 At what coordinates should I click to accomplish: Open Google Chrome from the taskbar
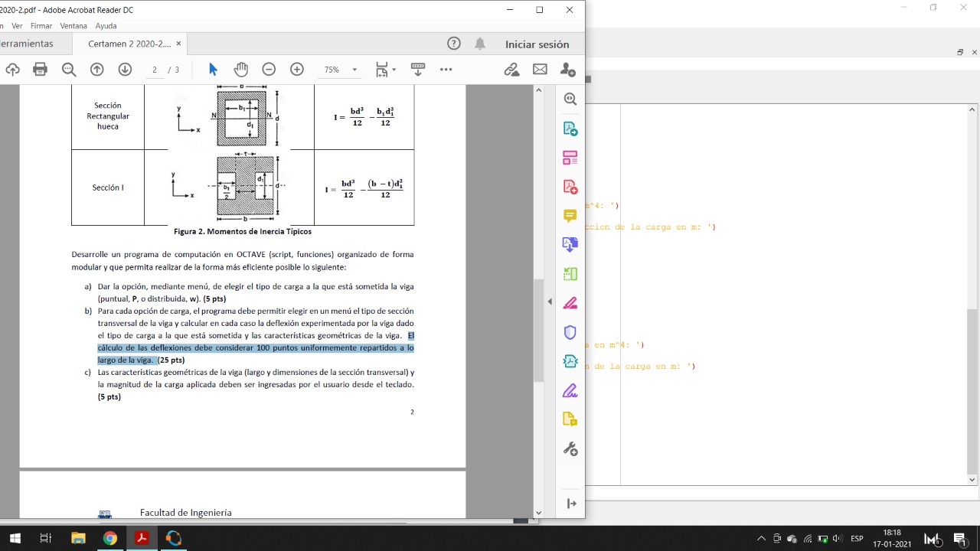[x=110, y=539]
